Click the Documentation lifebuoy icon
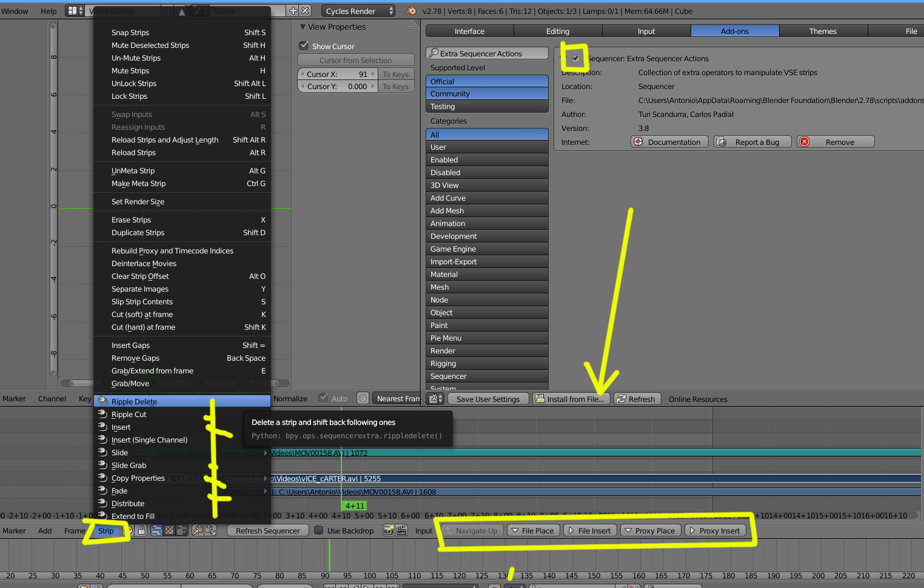The width and height of the screenshot is (924, 588). coord(638,142)
